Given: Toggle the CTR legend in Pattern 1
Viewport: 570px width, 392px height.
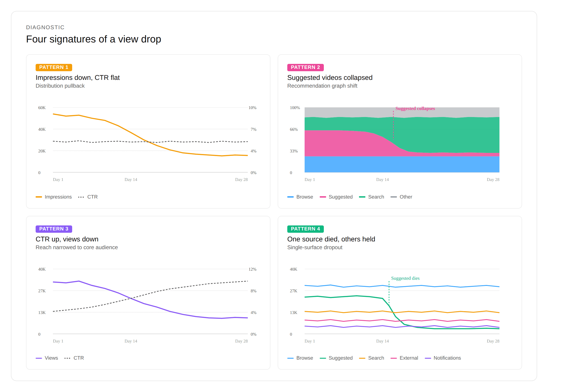Looking at the screenshot, I should pyautogui.click(x=88, y=197).
